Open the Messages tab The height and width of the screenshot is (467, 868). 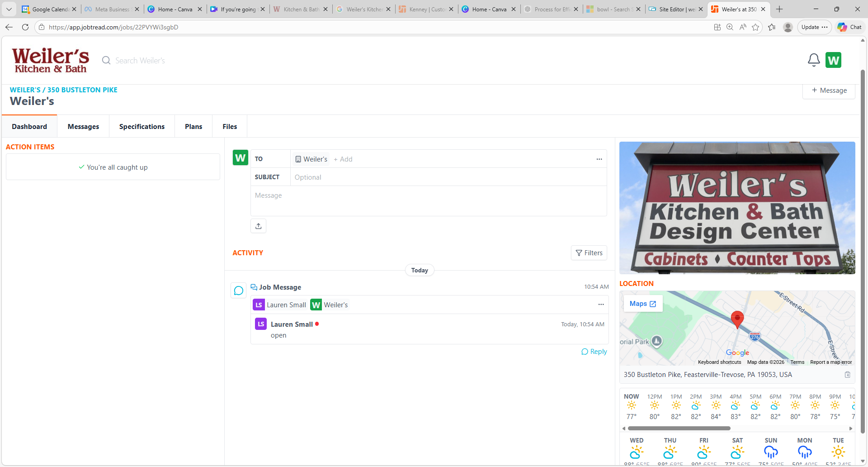point(83,127)
